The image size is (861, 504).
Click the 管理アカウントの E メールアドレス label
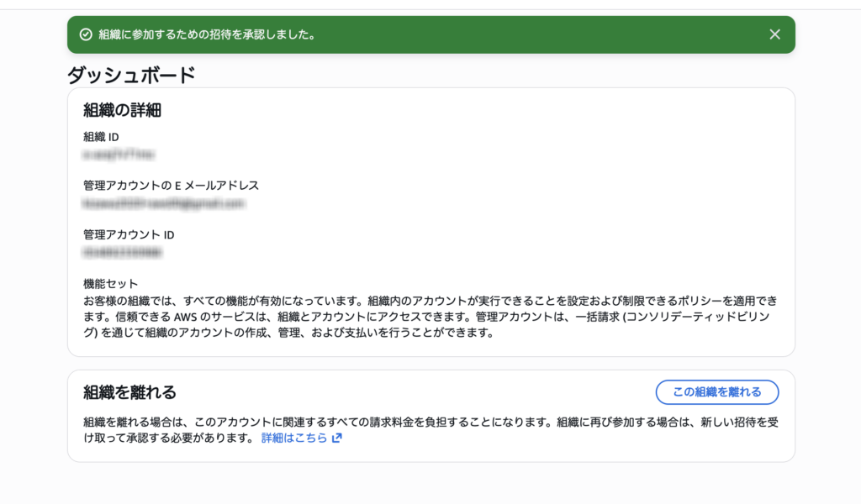point(171,186)
